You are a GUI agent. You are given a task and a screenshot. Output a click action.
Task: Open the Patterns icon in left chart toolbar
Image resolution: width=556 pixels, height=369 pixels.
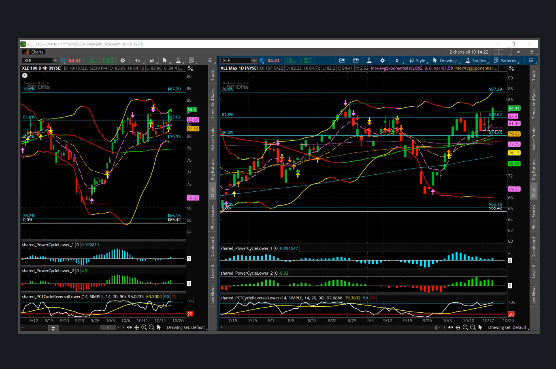tap(191, 60)
